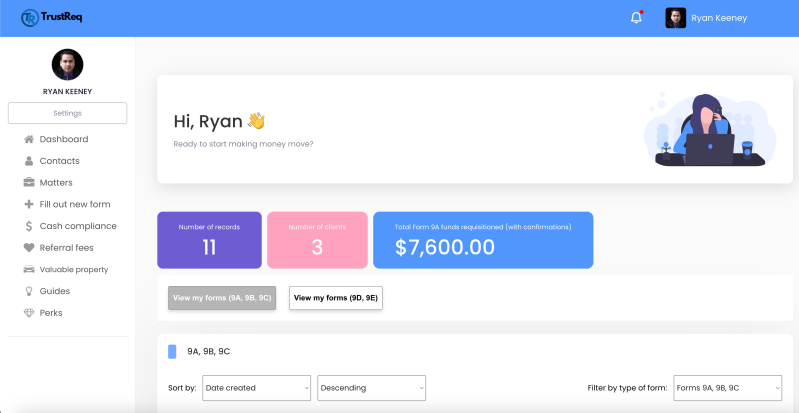Go to Dashboard
This screenshot has height=413, width=799.
tap(64, 139)
